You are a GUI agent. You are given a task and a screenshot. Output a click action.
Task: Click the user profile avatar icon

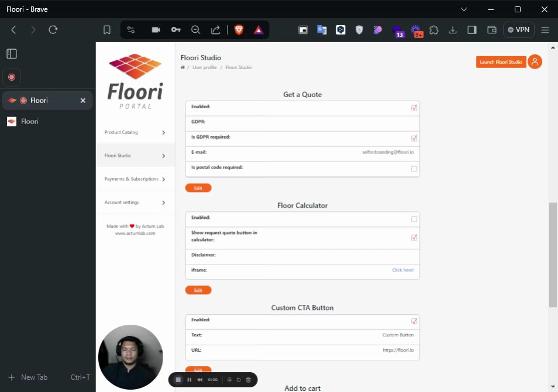pos(535,61)
